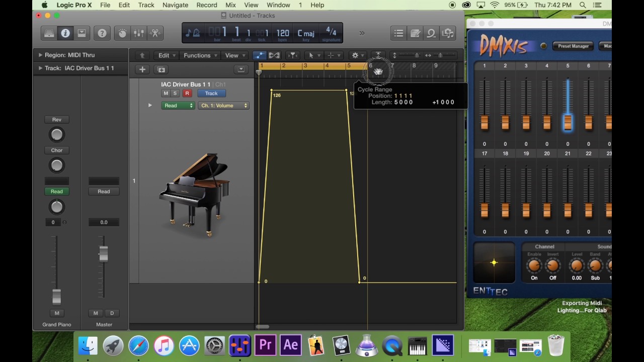Click the DMXIS indicator light beside logo
The image size is (644, 362).
(x=543, y=46)
